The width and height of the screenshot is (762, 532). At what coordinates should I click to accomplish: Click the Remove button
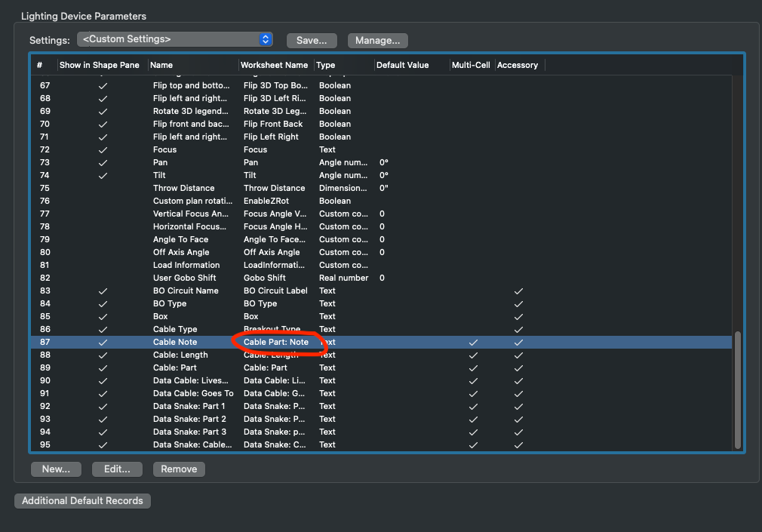pyautogui.click(x=179, y=469)
